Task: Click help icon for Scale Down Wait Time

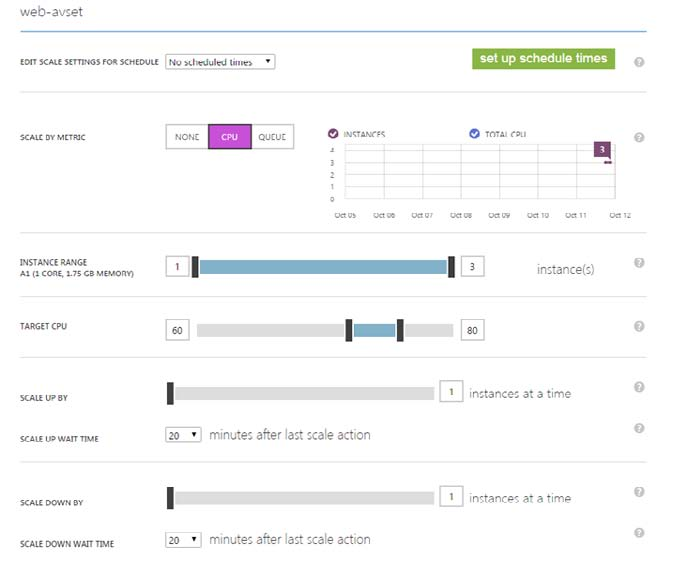Action: (639, 533)
